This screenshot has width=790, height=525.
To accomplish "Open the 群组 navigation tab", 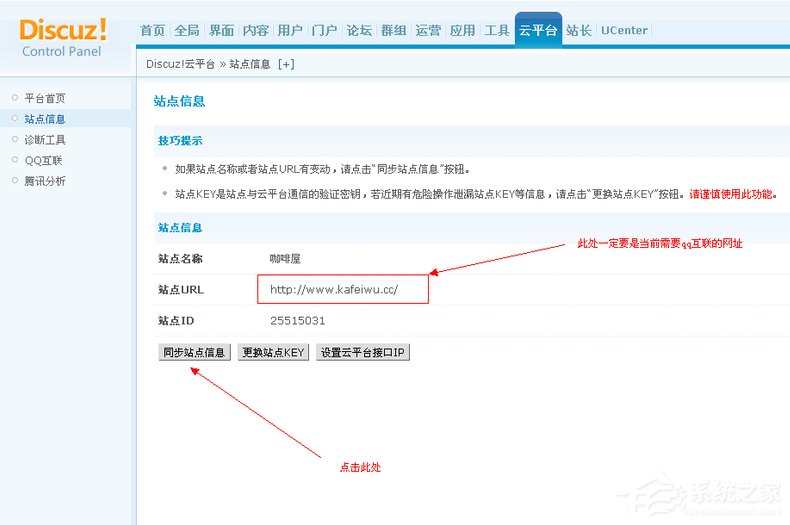I will tap(393, 30).
